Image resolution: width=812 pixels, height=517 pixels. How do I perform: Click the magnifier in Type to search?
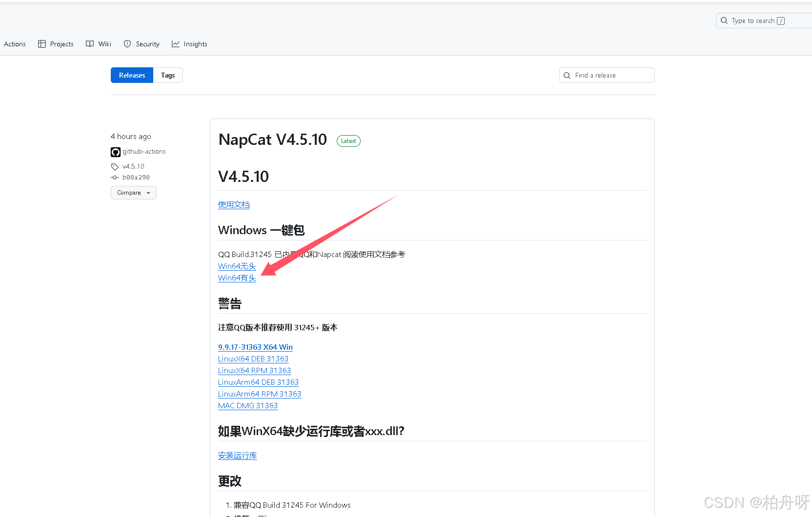click(724, 20)
